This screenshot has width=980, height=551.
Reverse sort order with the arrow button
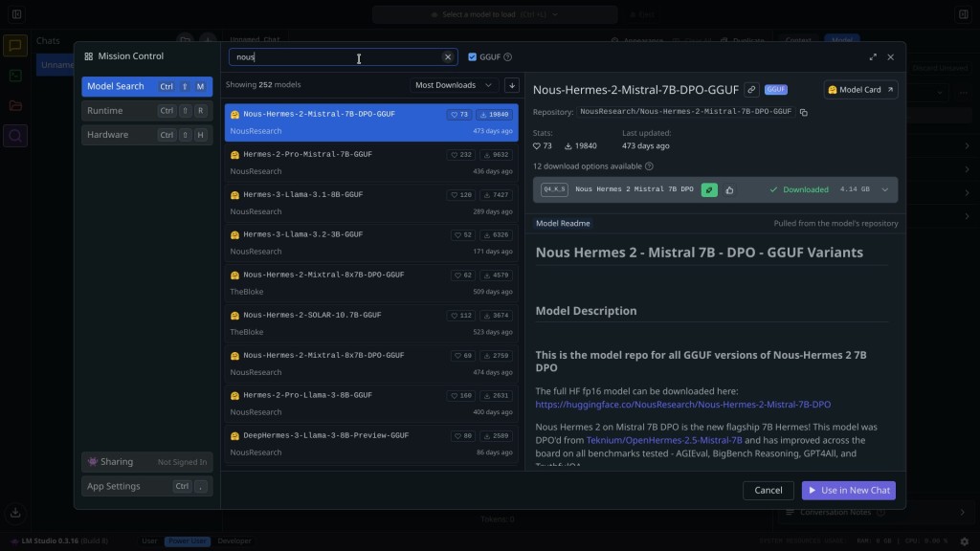512,85
